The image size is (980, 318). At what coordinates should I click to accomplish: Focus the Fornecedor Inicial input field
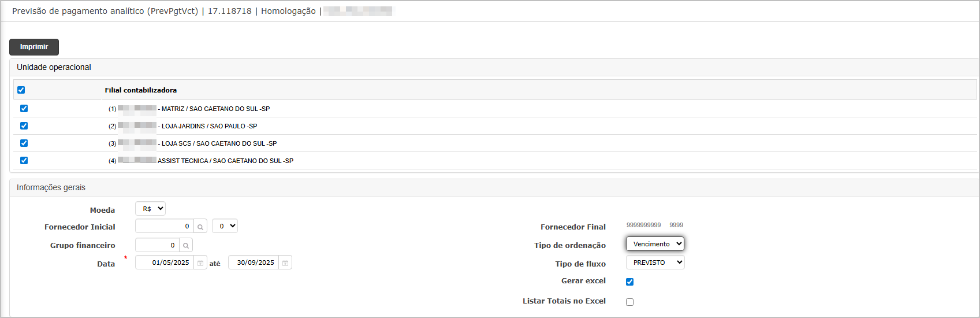165,226
